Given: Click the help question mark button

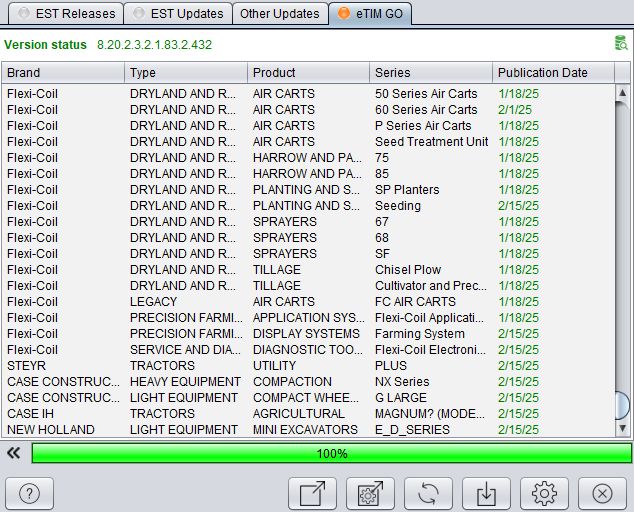Looking at the screenshot, I should click(30, 493).
